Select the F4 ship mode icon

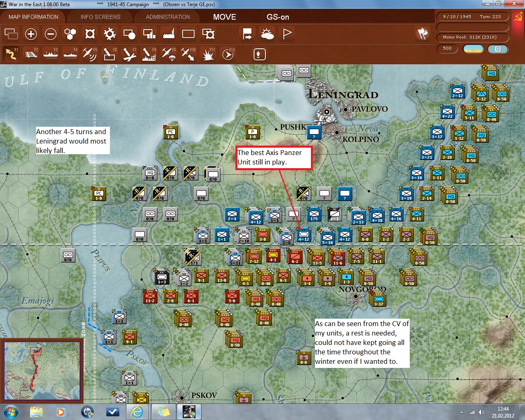pos(71,54)
